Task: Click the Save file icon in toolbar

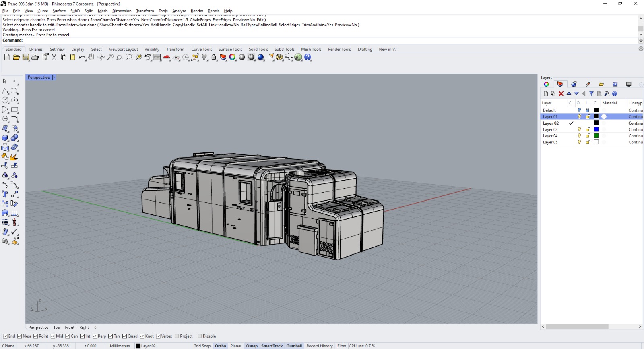Action: tap(26, 57)
